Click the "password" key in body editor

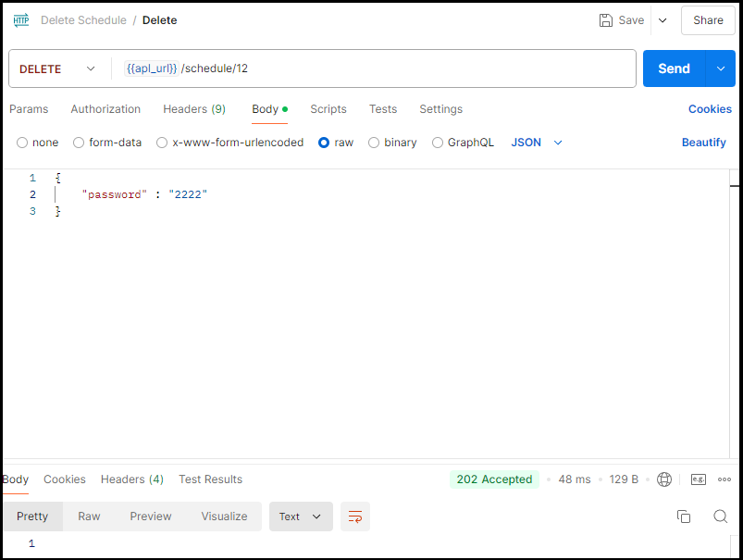[x=114, y=194]
